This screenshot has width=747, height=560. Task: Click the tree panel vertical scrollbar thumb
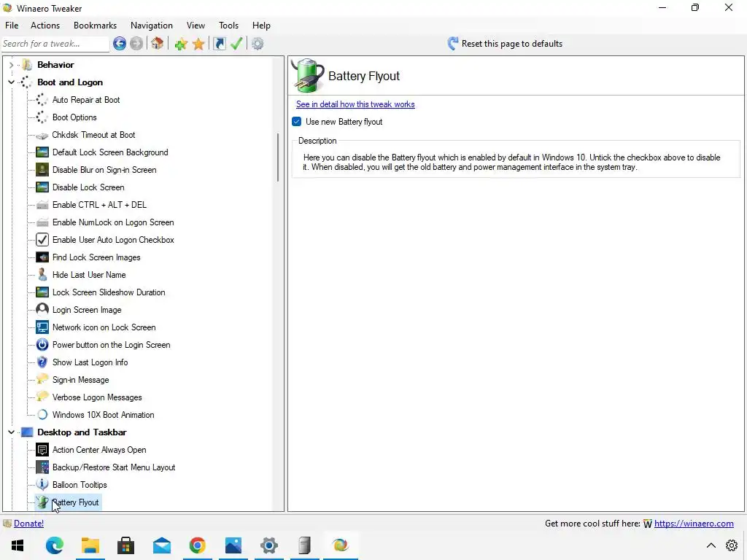278,157
